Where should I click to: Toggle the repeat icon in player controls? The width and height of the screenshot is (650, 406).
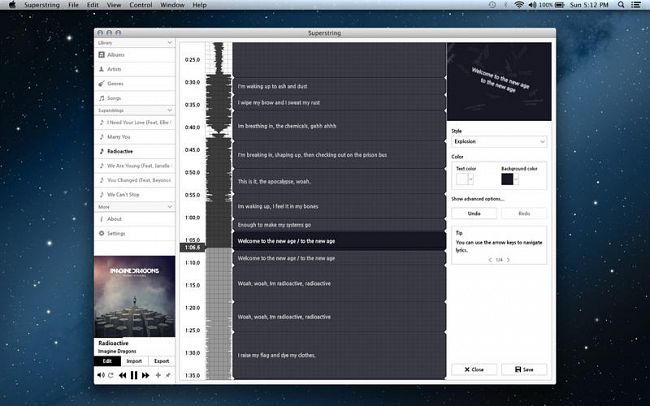[110, 375]
